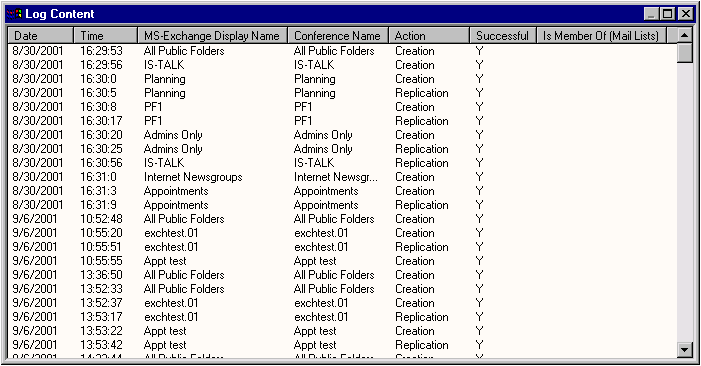Image resolution: width=701 pixels, height=366 pixels.
Task: Click the Conference Name column header
Action: (338, 35)
